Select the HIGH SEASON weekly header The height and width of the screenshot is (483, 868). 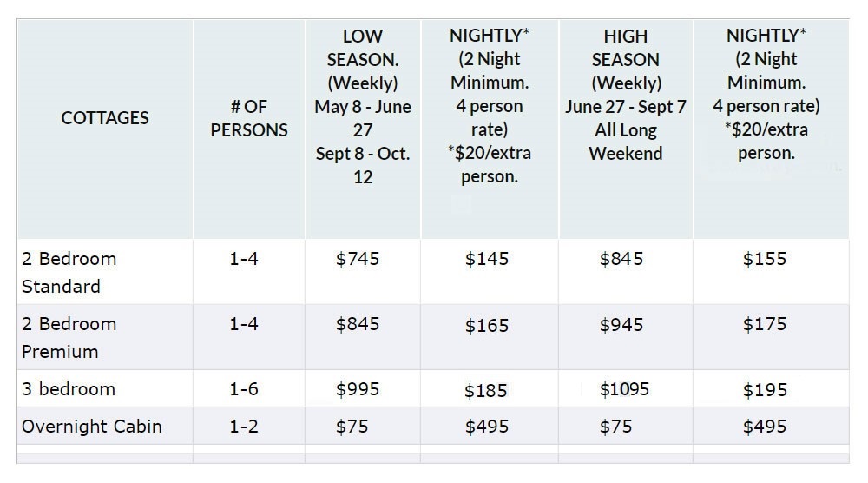point(626,95)
